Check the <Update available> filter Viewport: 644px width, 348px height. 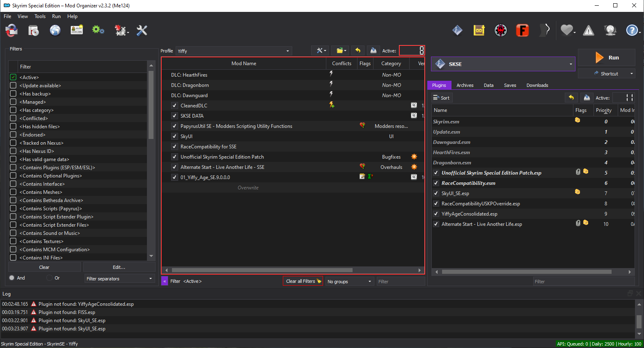[13, 85]
